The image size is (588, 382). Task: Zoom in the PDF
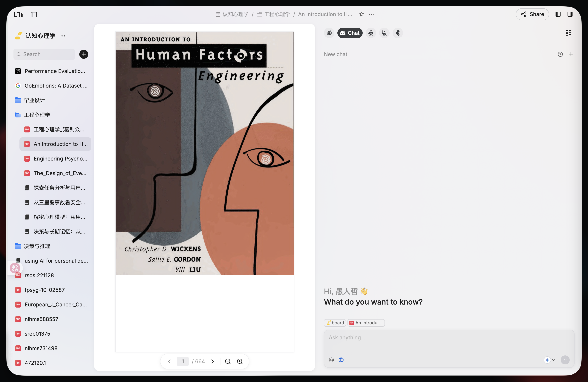click(x=240, y=361)
